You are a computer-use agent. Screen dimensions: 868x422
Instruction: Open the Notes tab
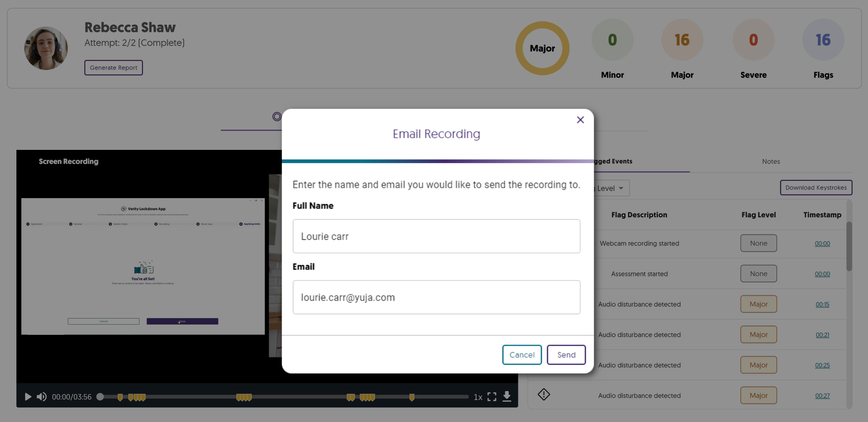(x=771, y=161)
